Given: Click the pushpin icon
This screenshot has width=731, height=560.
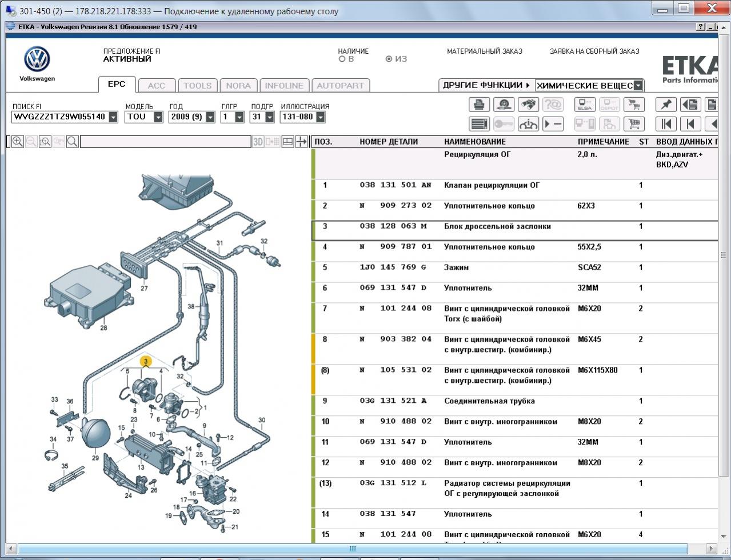Looking at the screenshot, I should (666, 105).
